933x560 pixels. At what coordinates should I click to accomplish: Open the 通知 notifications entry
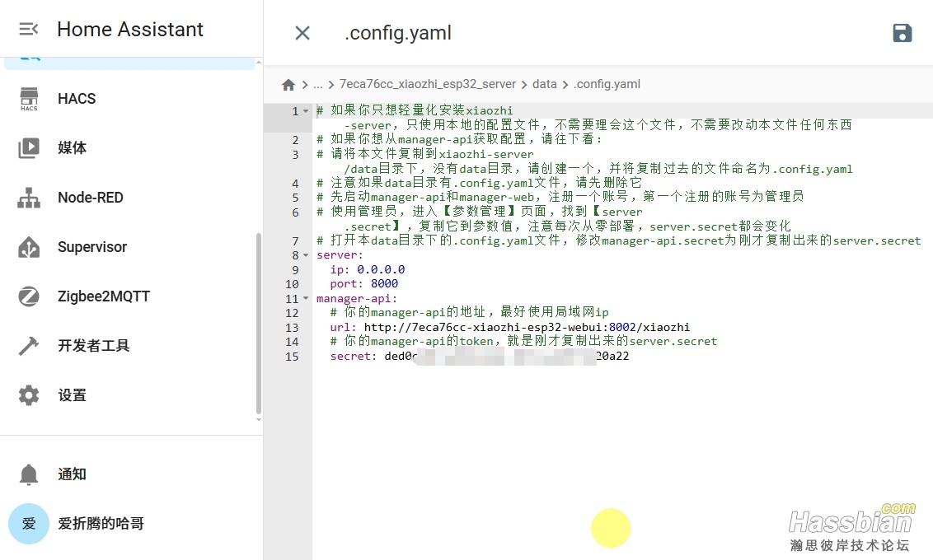point(131,474)
